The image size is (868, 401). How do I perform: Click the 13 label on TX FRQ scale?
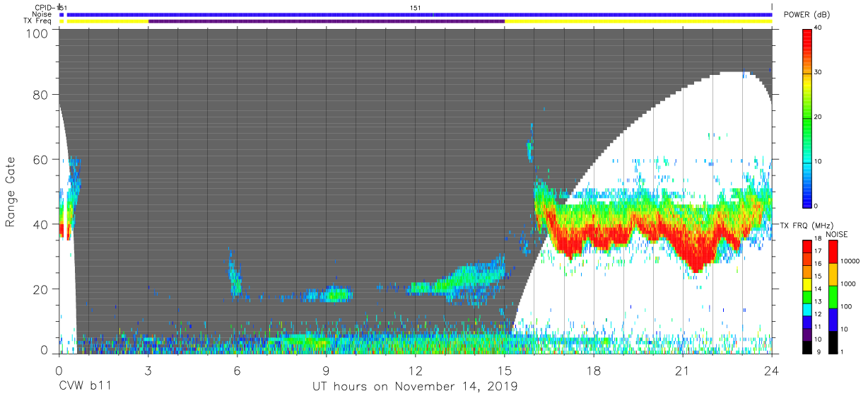click(x=818, y=302)
